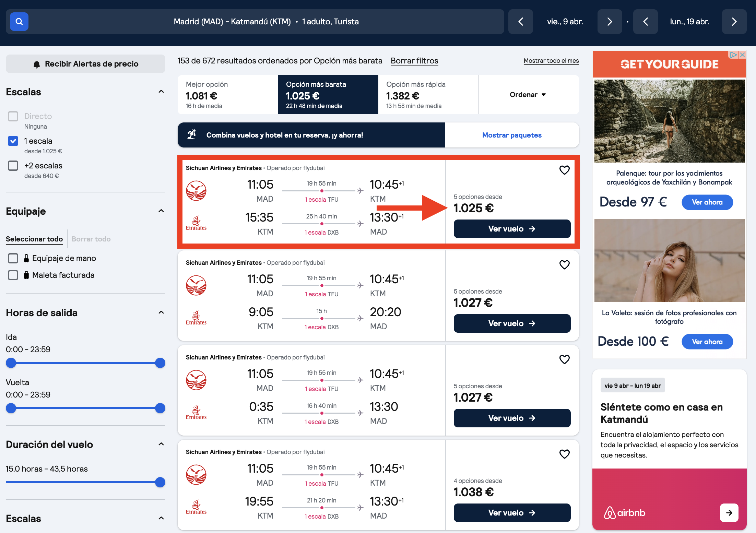
Task: Collapse the Horas de salida section
Action: tap(161, 312)
